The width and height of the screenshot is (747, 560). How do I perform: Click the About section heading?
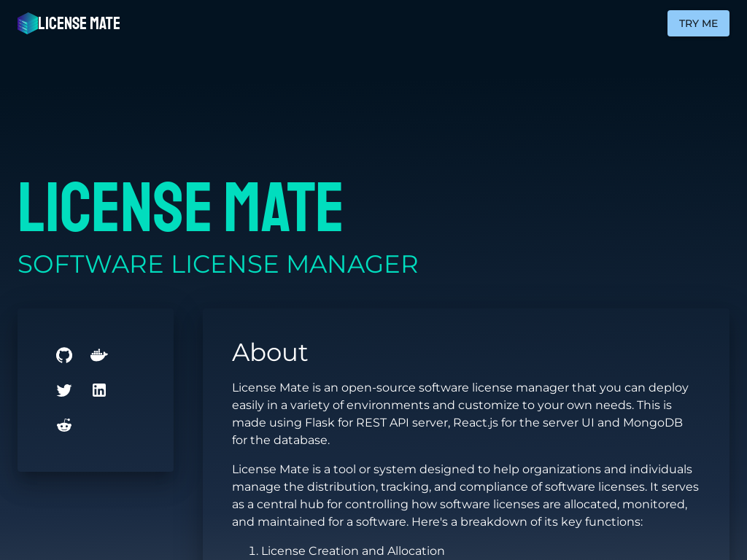270,352
